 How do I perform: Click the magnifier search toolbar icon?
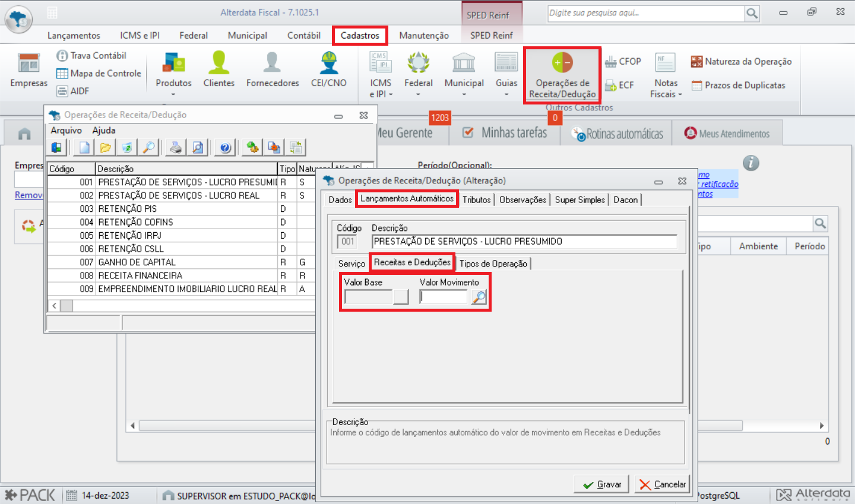coord(148,147)
